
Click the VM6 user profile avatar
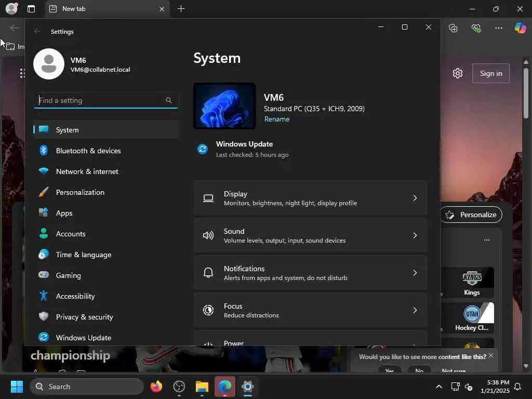click(x=49, y=64)
